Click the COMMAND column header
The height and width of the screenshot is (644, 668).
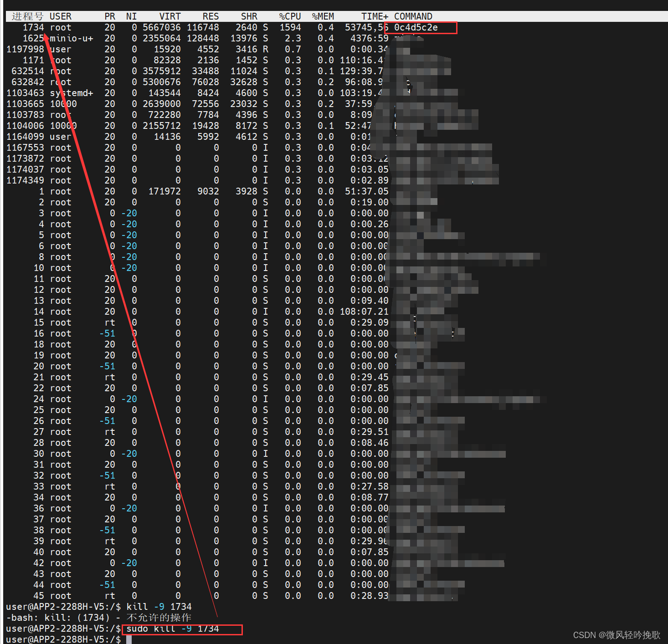tap(413, 16)
